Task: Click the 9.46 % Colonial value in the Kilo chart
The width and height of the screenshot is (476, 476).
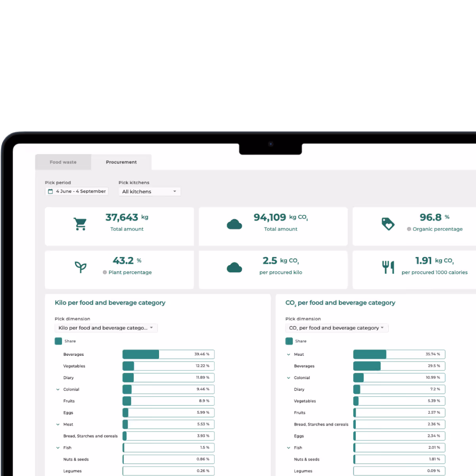Action: pos(203,389)
